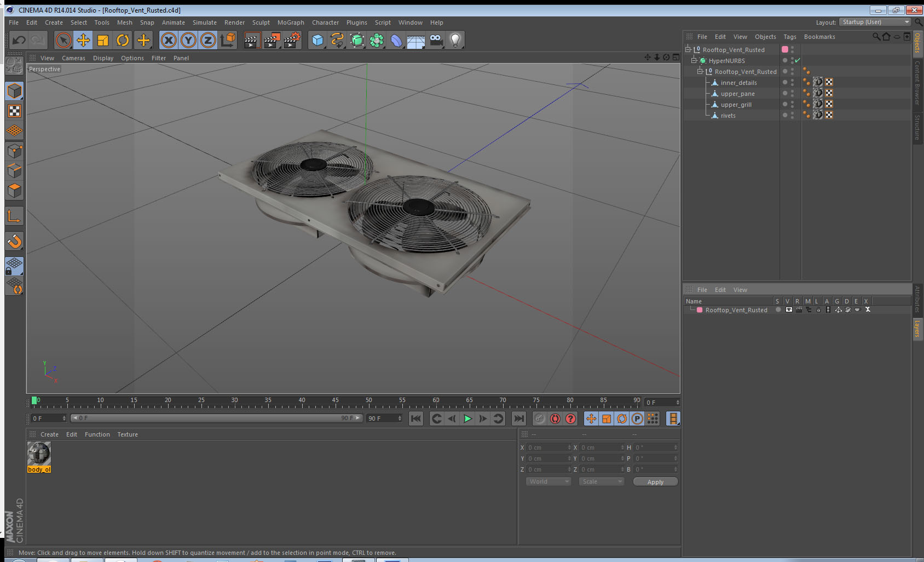
Task: Click the material Texture menu
Action: [128, 434]
